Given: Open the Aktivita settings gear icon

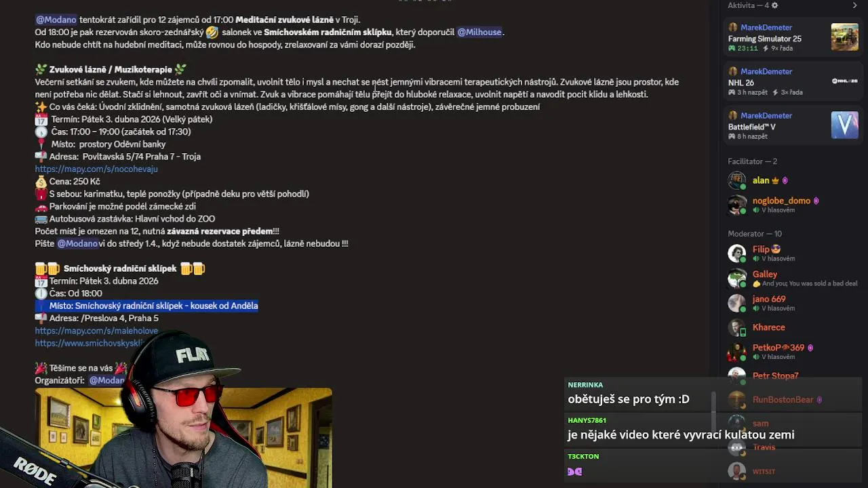Looking at the screenshot, I should [x=775, y=5].
